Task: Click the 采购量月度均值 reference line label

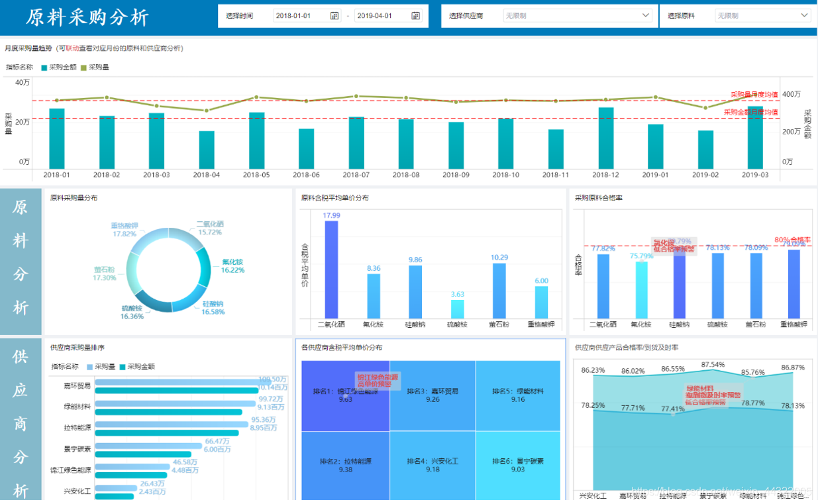Action: [754, 95]
